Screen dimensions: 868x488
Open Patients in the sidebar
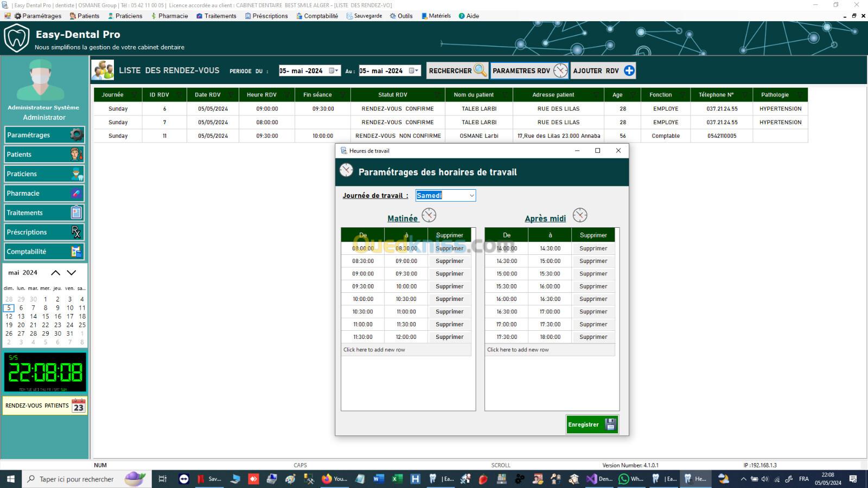tap(44, 155)
